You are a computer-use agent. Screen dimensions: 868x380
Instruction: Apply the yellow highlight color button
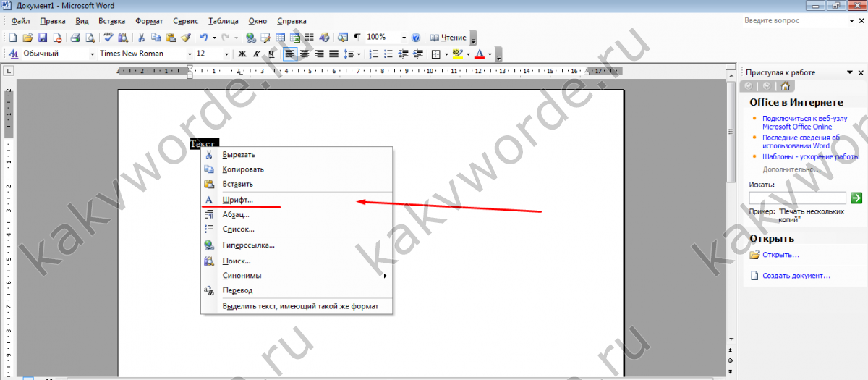[458, 54]
